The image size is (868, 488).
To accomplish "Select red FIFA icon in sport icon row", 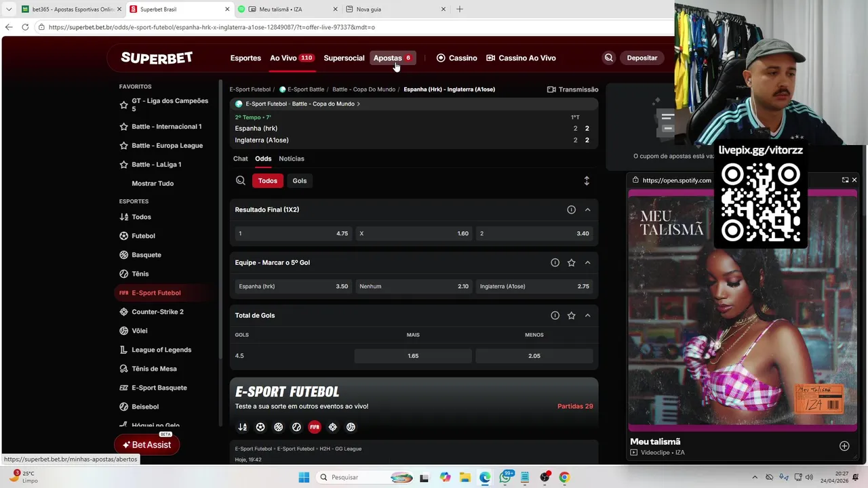I will (315, 427).
